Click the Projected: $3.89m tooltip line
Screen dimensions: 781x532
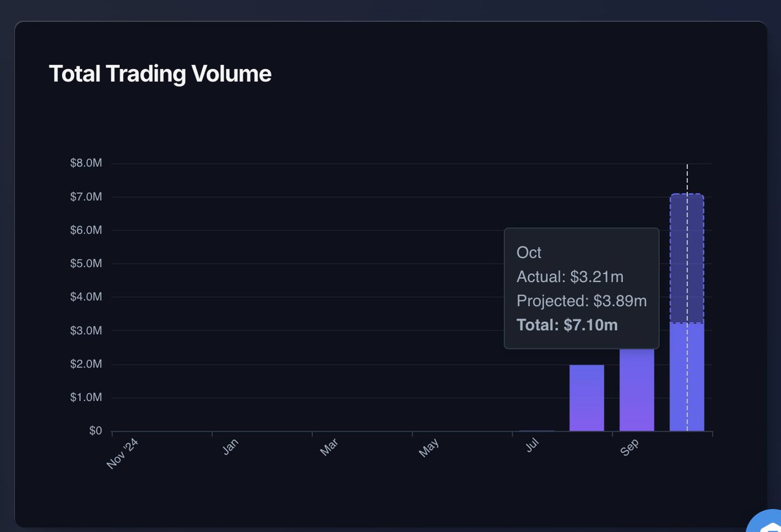[x=582, y=301]
